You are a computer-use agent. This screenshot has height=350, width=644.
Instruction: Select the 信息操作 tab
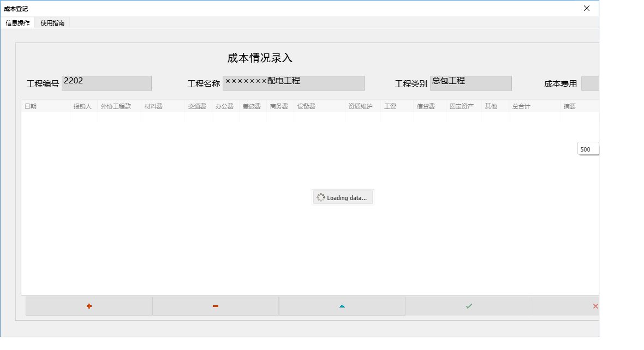[x=18, y=23]
